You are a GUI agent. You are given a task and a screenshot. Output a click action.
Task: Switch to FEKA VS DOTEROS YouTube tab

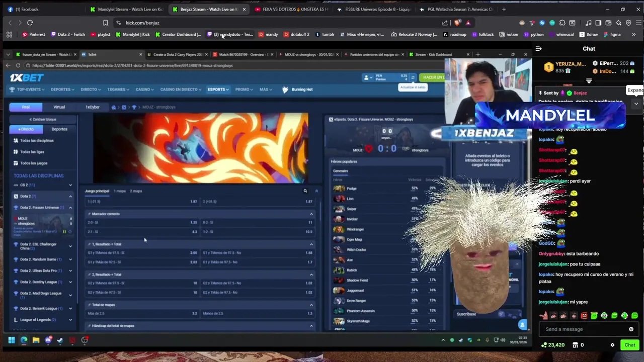(x=292, y=9)
